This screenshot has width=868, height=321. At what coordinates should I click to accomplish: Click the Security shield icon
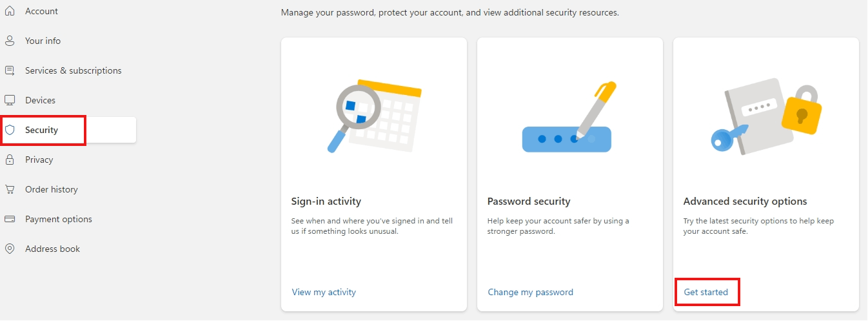click(10, 130)
